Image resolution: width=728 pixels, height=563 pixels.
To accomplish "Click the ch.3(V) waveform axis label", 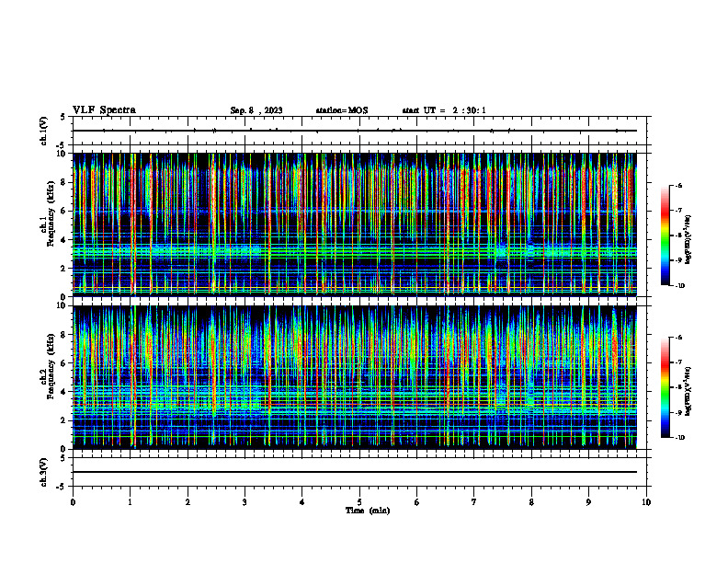I will click(x=43, y=472).
